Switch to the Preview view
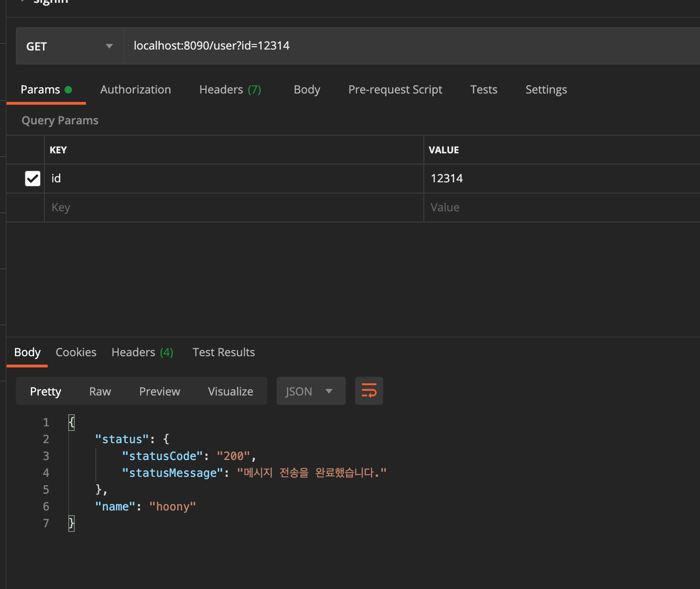This screenshot has width=700, height=589. pyautogui.click(x=160, y=391)
